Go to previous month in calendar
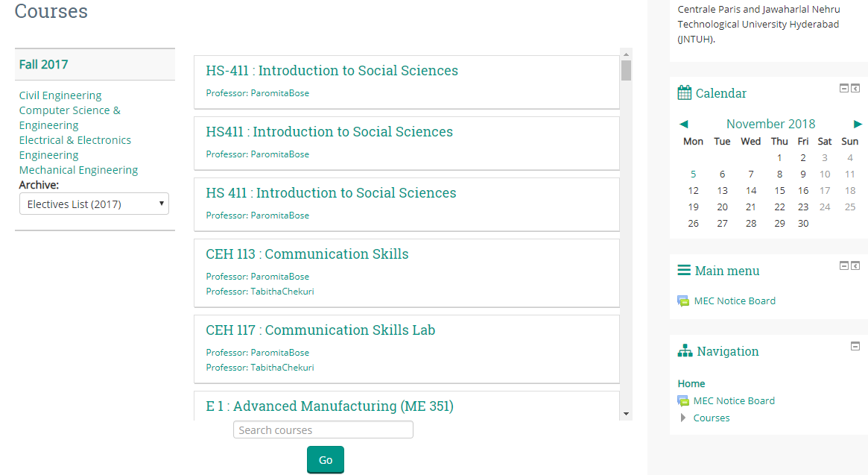This screenshot has height=475, width=868. [684, 124]
